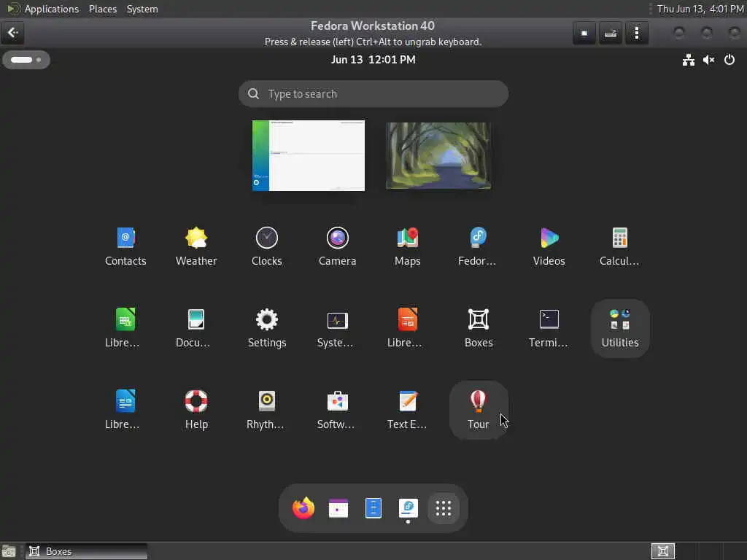
Task: Open the Software store app
Action: (337, 410)
